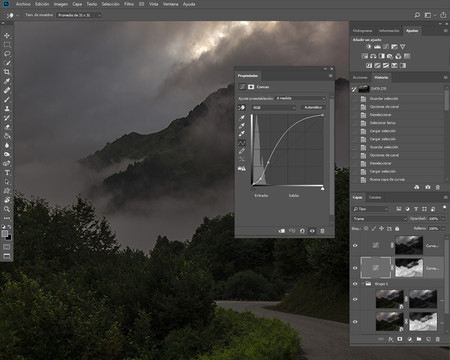Select the Lasso tool
Viewport: 450px width, 360px height.
point(7,54)
